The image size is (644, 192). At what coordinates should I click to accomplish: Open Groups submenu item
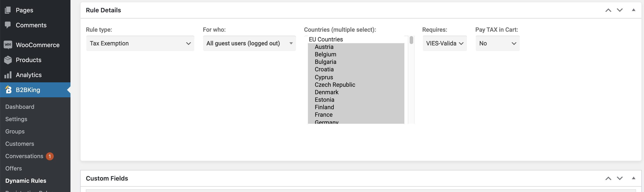point(15,131)
